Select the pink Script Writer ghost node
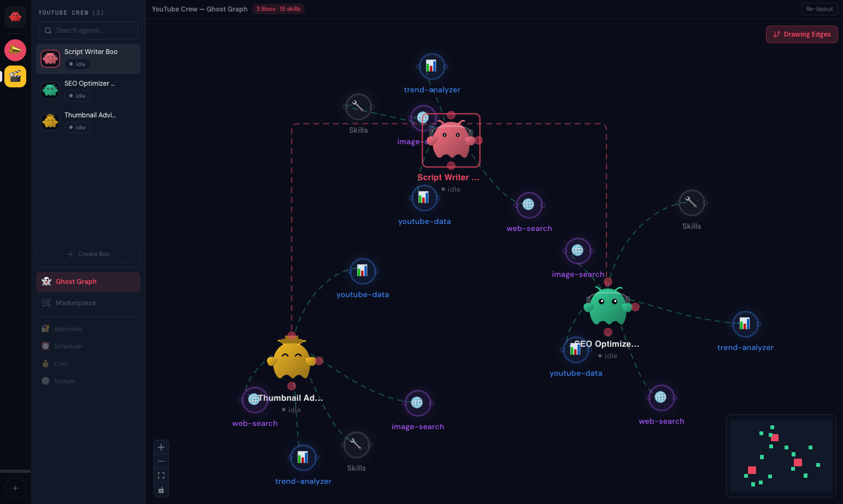843x504 pixels. point(451,140)
